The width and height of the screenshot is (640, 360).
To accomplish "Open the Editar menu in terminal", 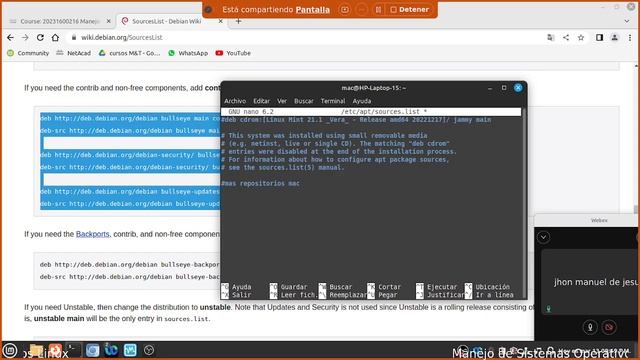I will point(261,101).
